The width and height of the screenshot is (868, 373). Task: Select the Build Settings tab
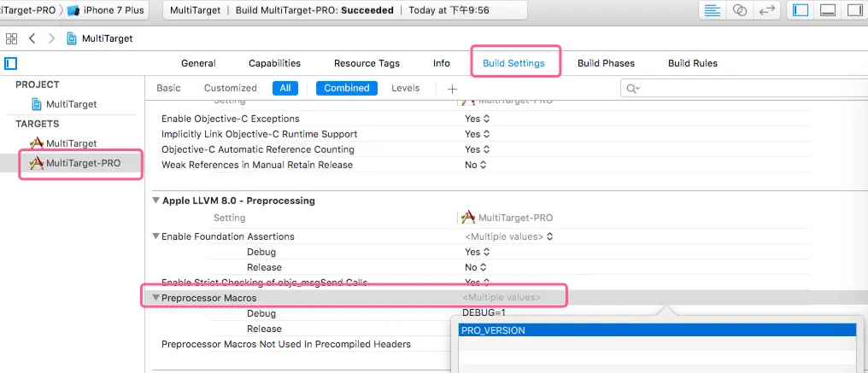pyautogui.click(x=513, y=63)
